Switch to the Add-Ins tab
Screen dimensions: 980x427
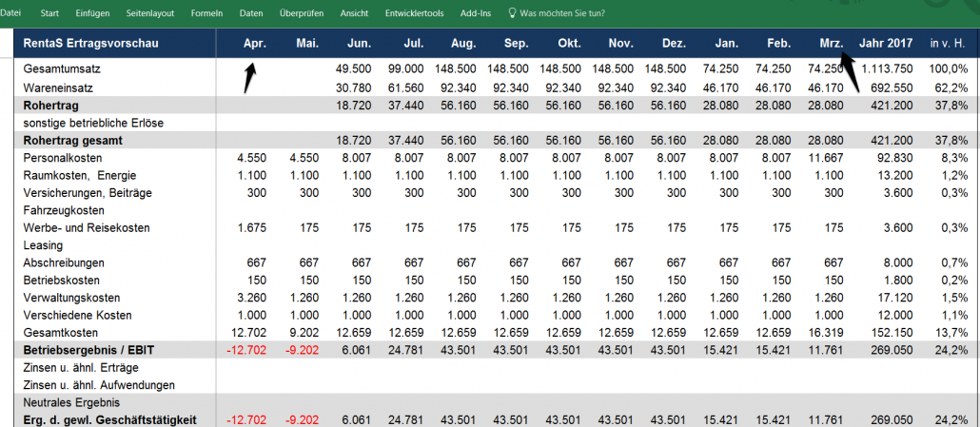476,13
